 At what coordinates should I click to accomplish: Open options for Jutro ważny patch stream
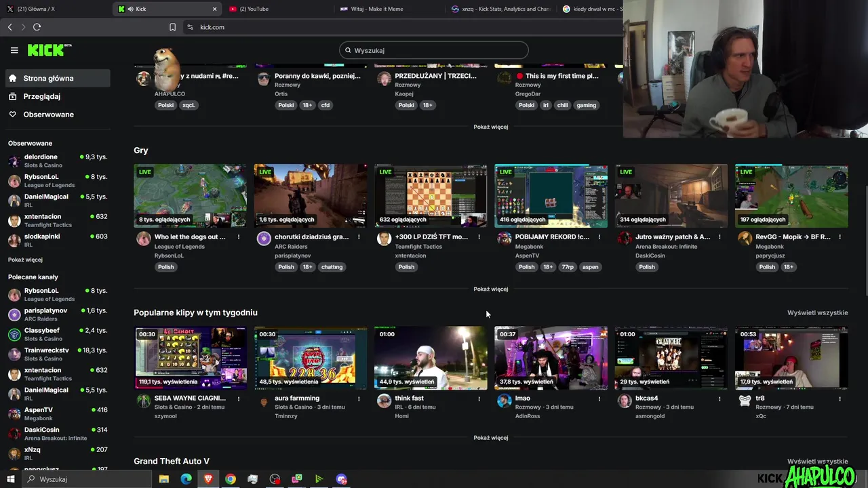coord(719,237)
